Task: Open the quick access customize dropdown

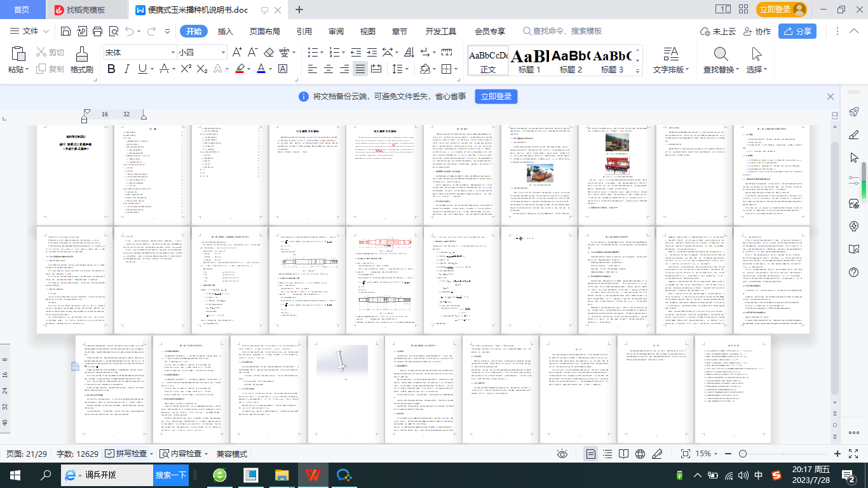Action: coord(167,31)
